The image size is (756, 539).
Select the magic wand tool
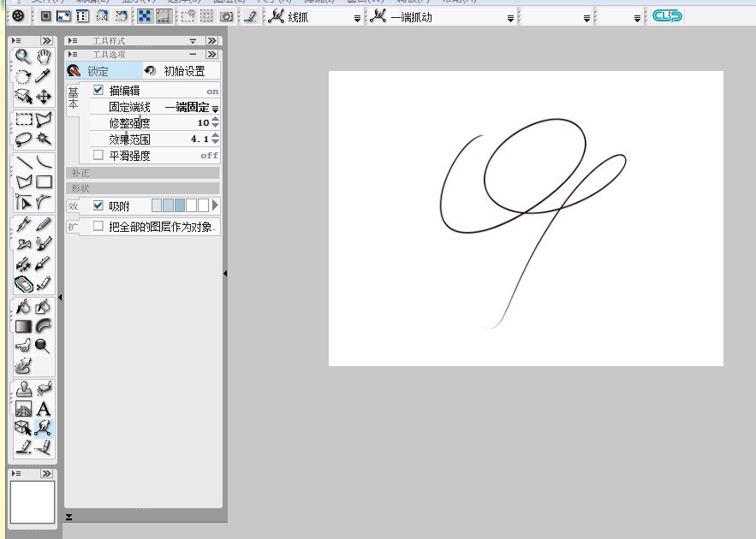pos(44,139)
